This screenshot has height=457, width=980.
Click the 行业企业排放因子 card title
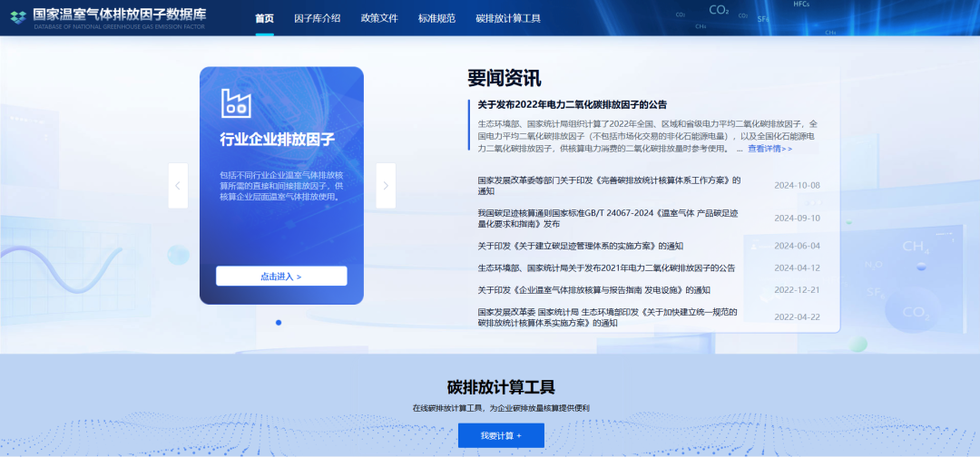pyautogui.click(x=278, y=140)
